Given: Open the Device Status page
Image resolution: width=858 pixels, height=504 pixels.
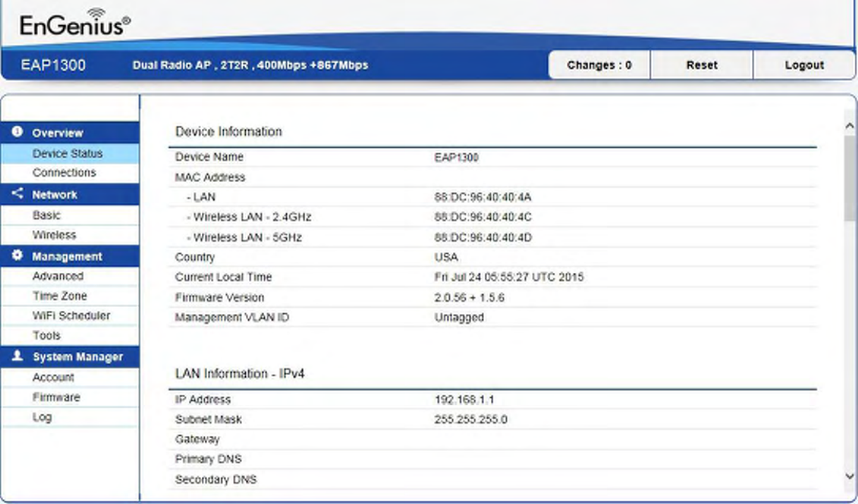Looking at the screenshot, I should click(69, 153).
